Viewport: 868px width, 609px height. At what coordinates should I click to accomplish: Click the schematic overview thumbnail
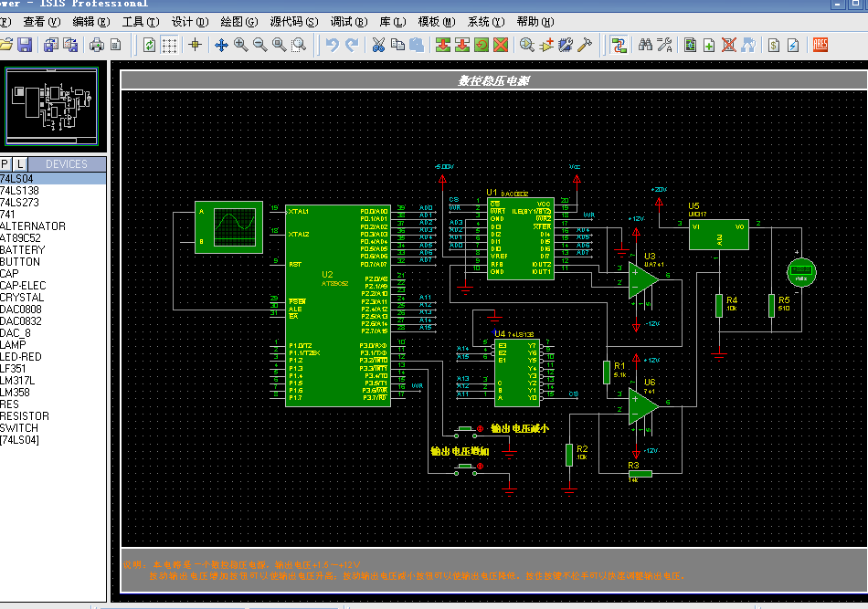coord(51,106)
